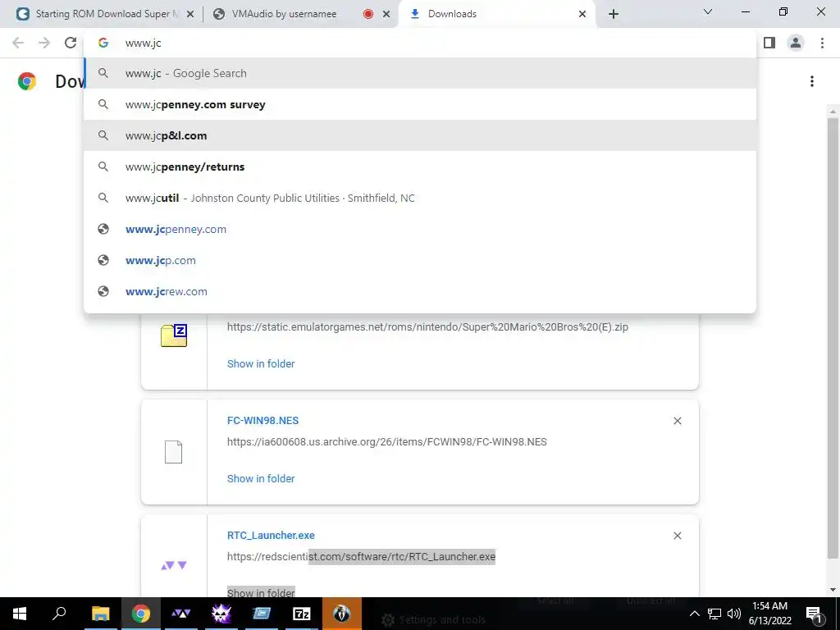
Task: Open File Explorer from taskbar
Action: click(x=100, y=614)
